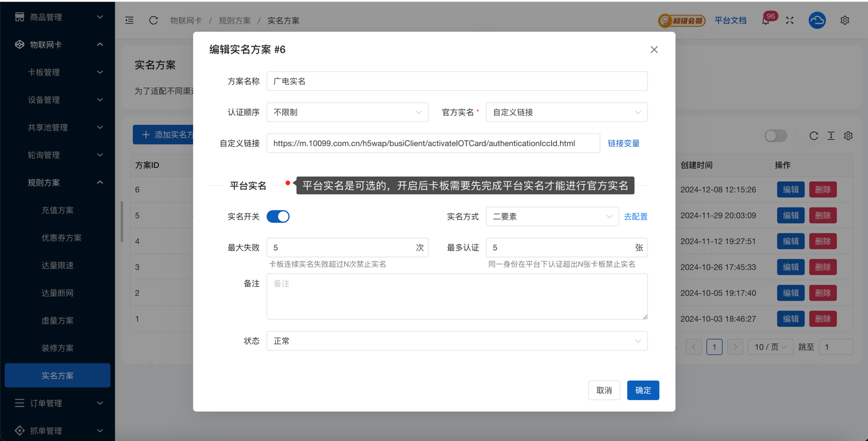Expand the 订单管理 sidebar menu

[57, 403]
